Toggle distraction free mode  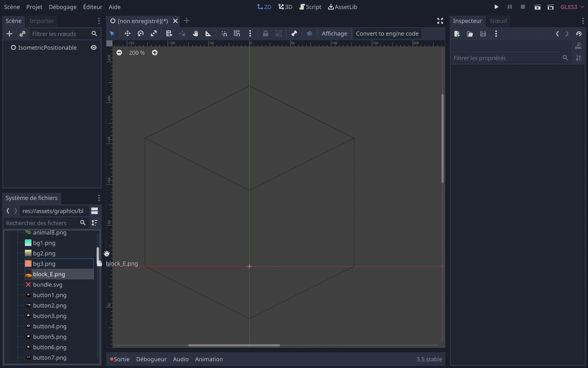click(x=440, y=21)
